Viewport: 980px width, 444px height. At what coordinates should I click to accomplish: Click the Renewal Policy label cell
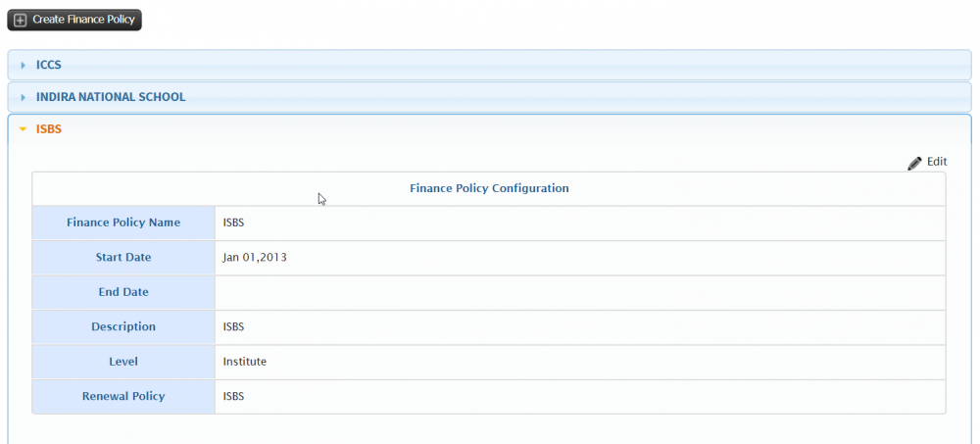pyautogui.click(x=123, y=397)
